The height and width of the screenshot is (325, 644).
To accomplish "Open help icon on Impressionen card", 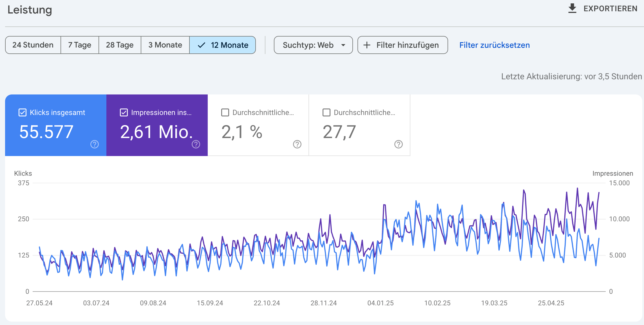I will [196, 144].
